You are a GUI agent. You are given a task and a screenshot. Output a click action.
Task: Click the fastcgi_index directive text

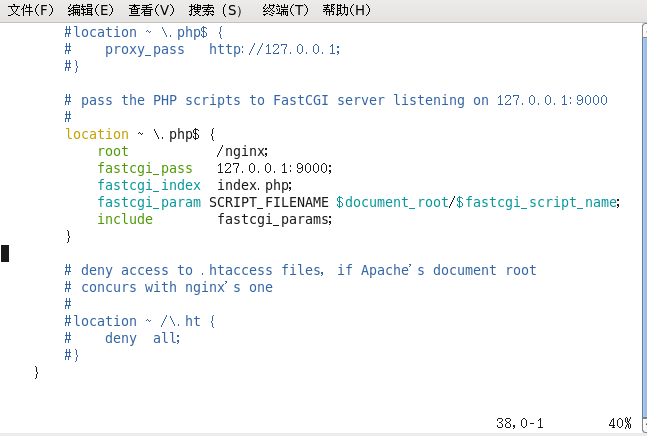coord(149,185)
